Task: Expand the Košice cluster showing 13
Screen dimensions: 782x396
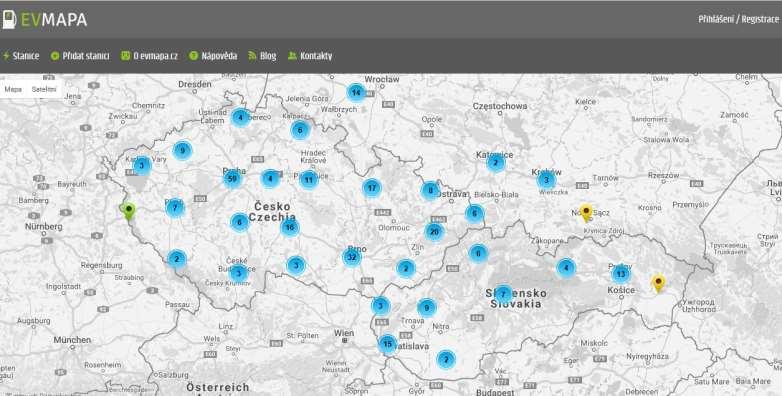Action: click(620, 274)
